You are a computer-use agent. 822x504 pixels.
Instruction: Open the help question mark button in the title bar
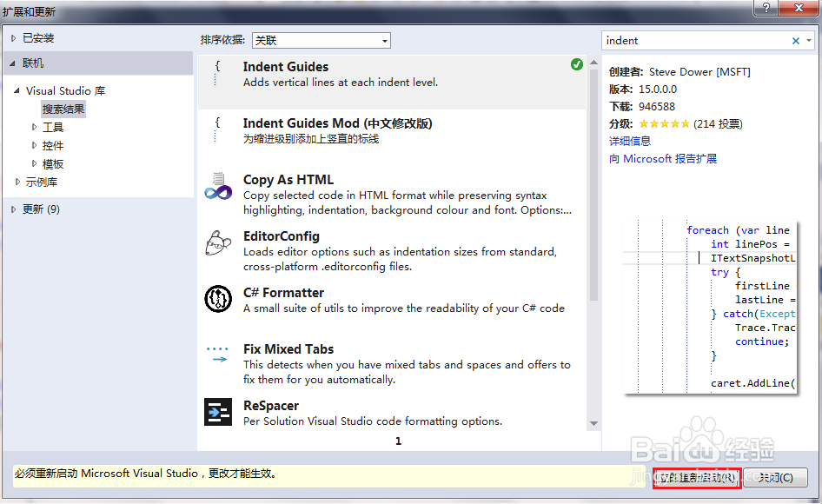766,7
